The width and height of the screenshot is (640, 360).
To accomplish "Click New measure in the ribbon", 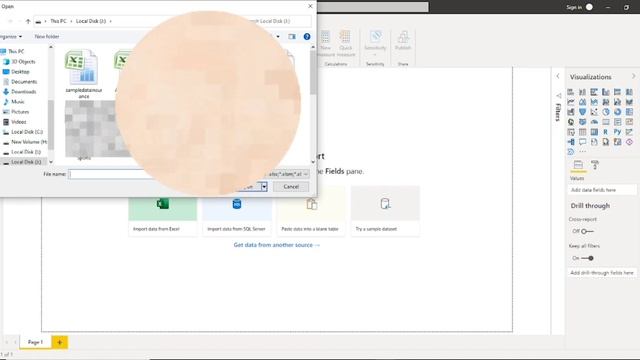I will [326, 44].
